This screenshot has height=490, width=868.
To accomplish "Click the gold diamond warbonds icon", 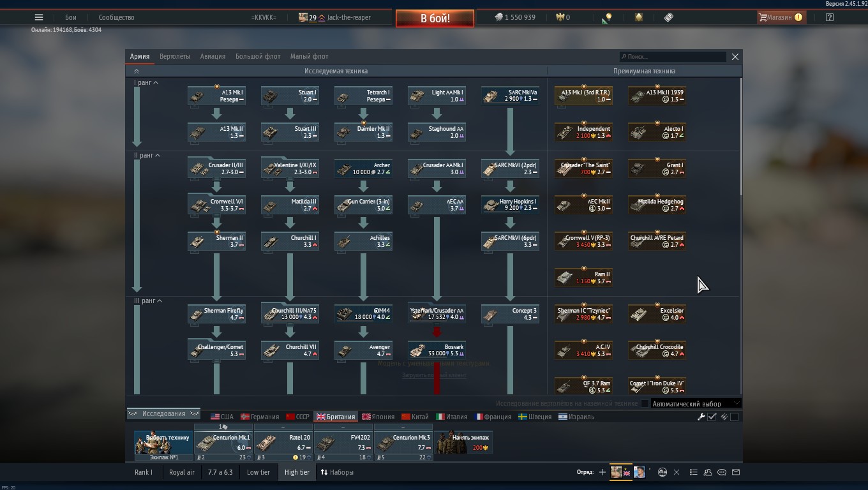I will 638,17.
